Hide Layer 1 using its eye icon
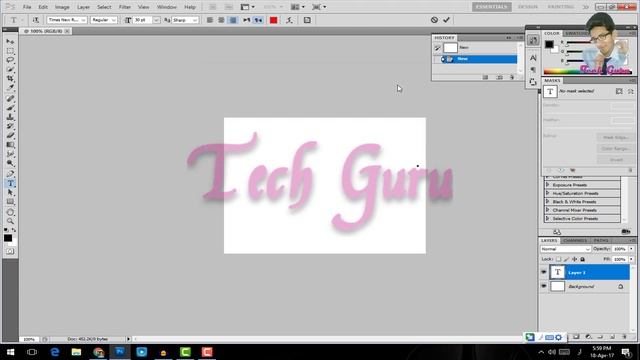 click(x=544, y=272)
